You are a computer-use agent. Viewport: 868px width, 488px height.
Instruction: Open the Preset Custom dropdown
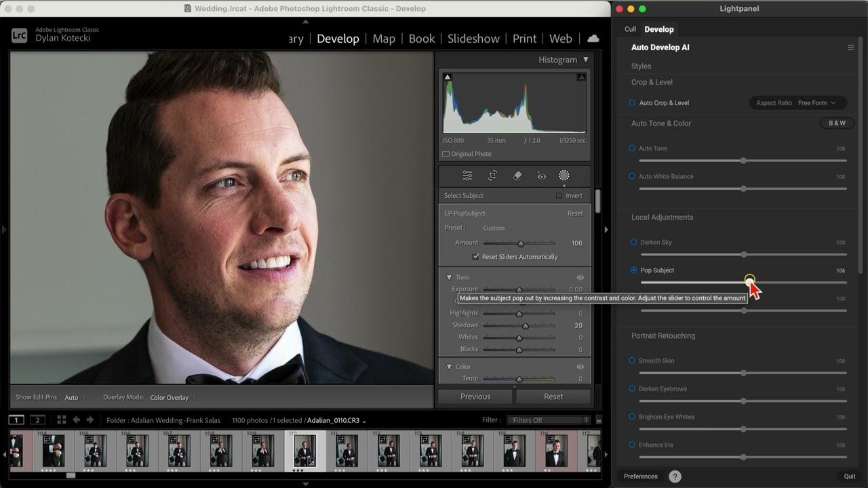pyautogui.click(x=498, y=228)
